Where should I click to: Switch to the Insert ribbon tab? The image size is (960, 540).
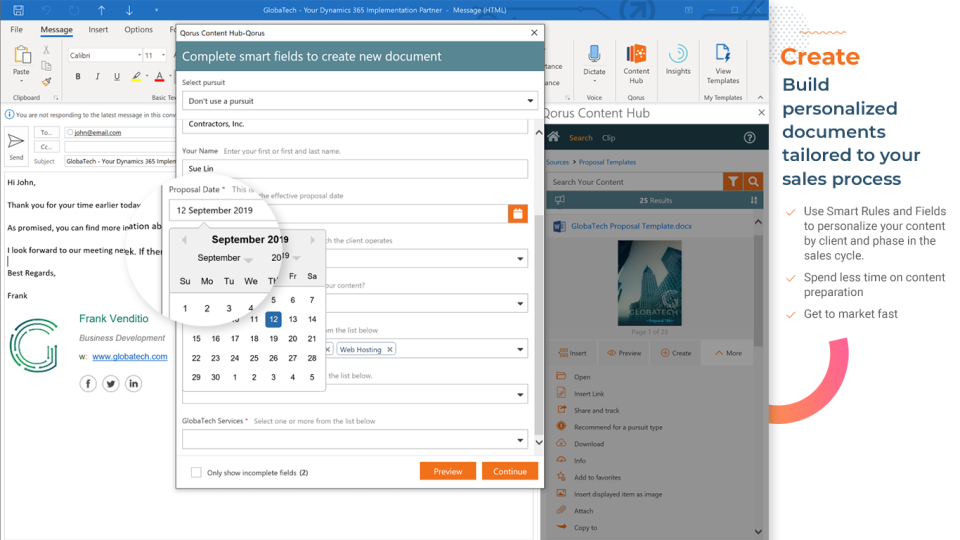(x=98, y=29)
